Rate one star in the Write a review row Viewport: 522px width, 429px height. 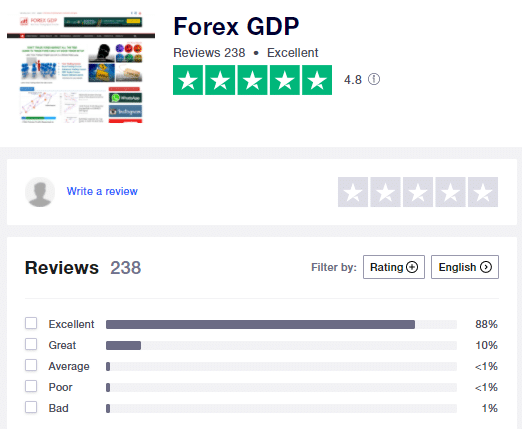click(x=353, y=192)
